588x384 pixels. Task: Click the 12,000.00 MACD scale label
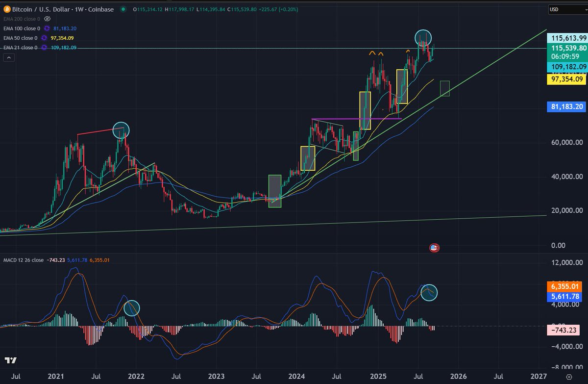[x=568, y=263]
